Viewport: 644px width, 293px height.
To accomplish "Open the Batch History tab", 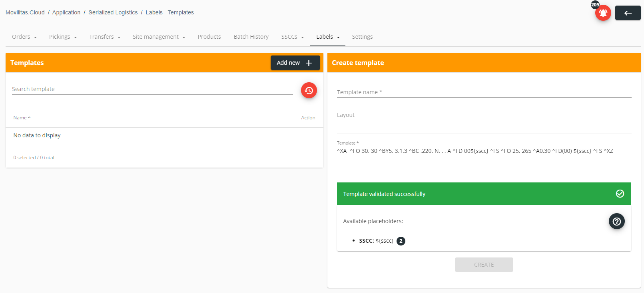I will click(x=251, y=37).
